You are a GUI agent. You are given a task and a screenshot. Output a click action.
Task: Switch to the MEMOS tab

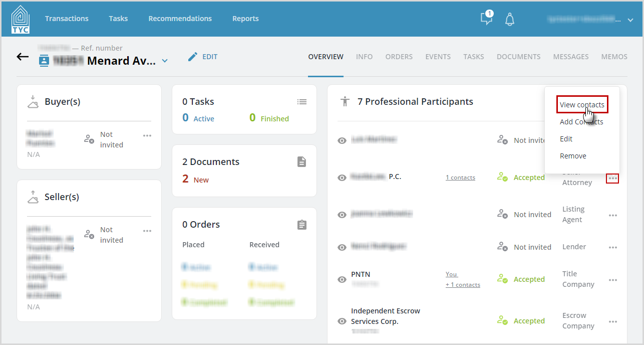pos(614,57)
